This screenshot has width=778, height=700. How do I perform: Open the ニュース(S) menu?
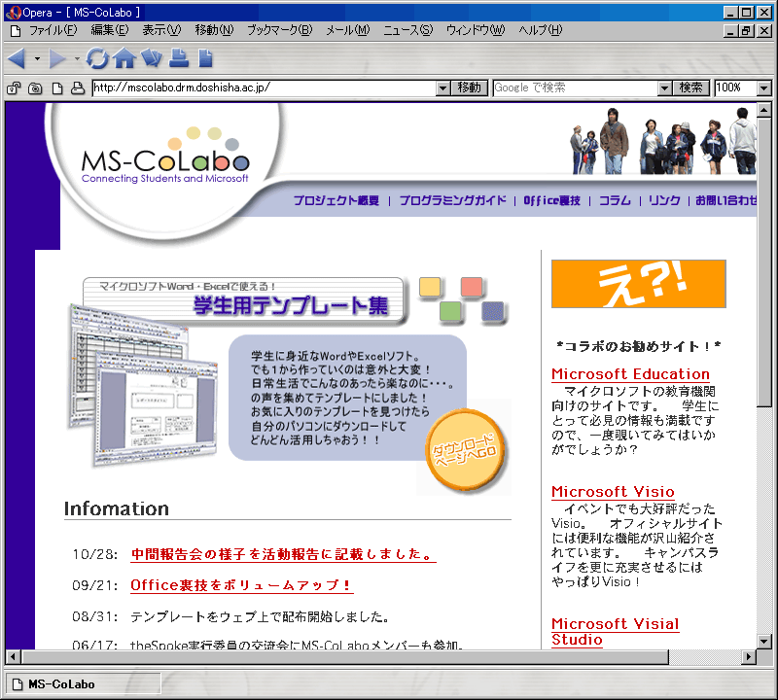click(x=407, y=30)
